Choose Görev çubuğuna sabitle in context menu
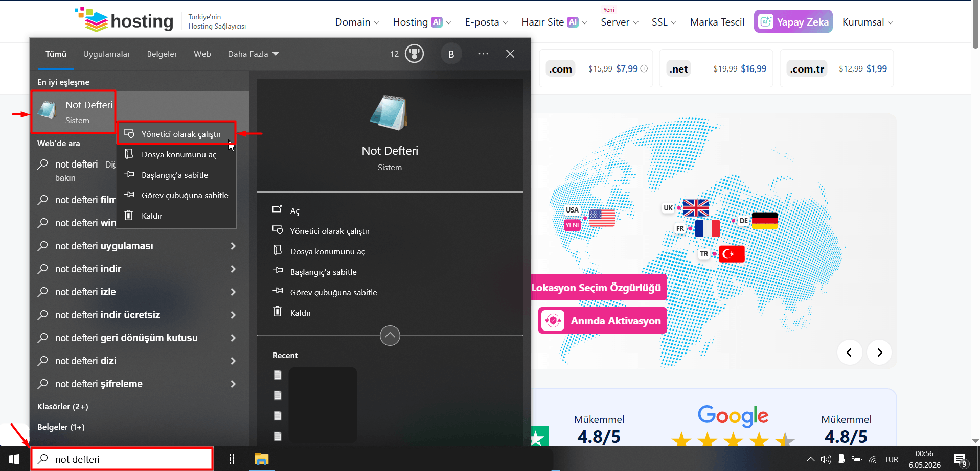 pyautogui.click(x=177, y=195)
